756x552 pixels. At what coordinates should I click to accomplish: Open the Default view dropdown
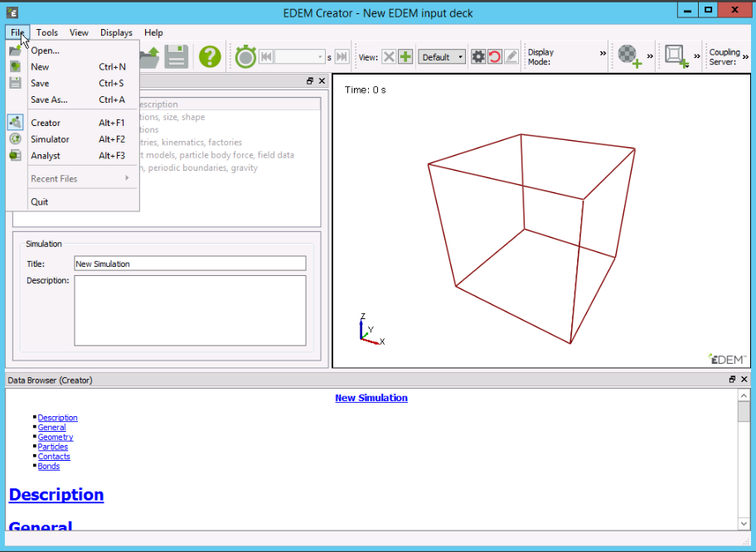442,57
